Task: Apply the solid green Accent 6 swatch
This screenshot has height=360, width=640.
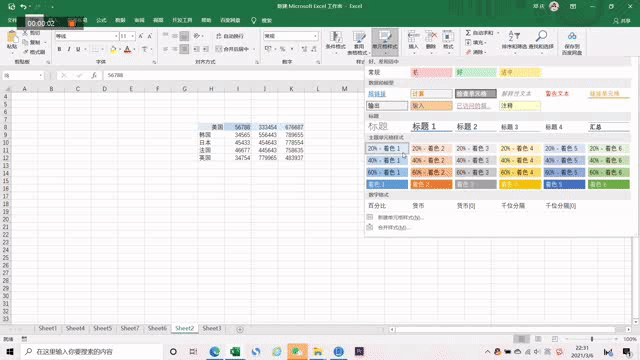Action: point(609,184)
